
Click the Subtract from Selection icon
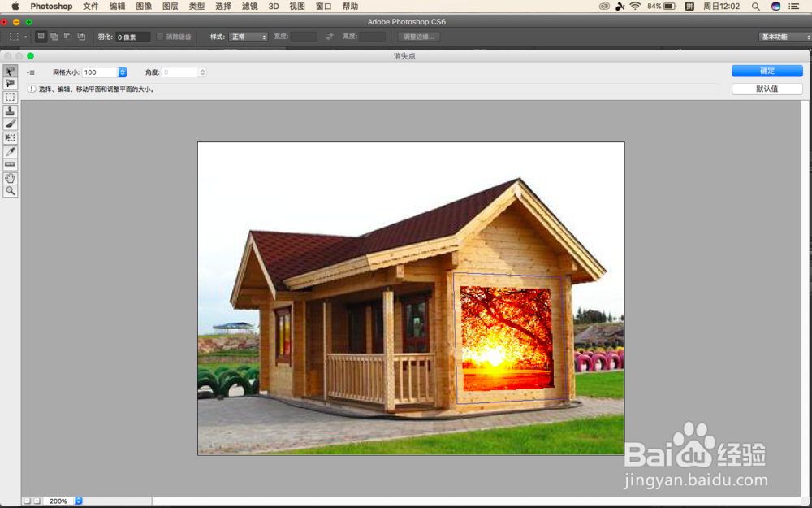click(x=68, y=37)
